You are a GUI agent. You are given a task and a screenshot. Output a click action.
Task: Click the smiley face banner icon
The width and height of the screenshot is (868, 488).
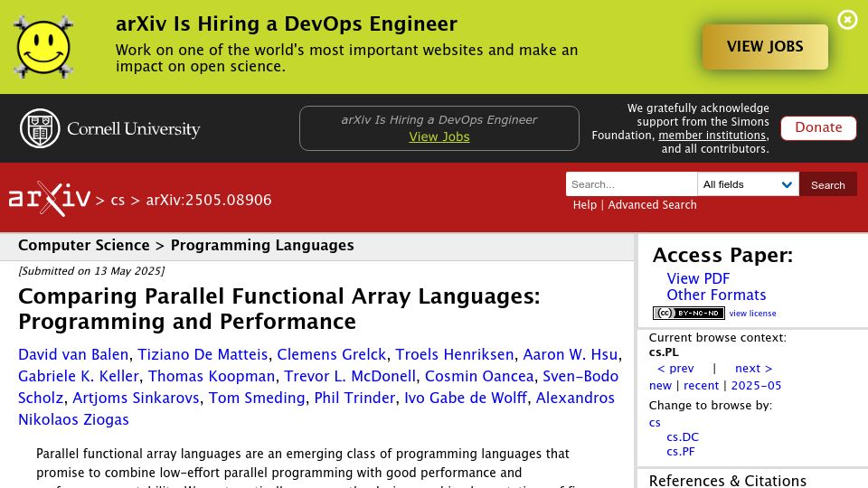point(43,47)
